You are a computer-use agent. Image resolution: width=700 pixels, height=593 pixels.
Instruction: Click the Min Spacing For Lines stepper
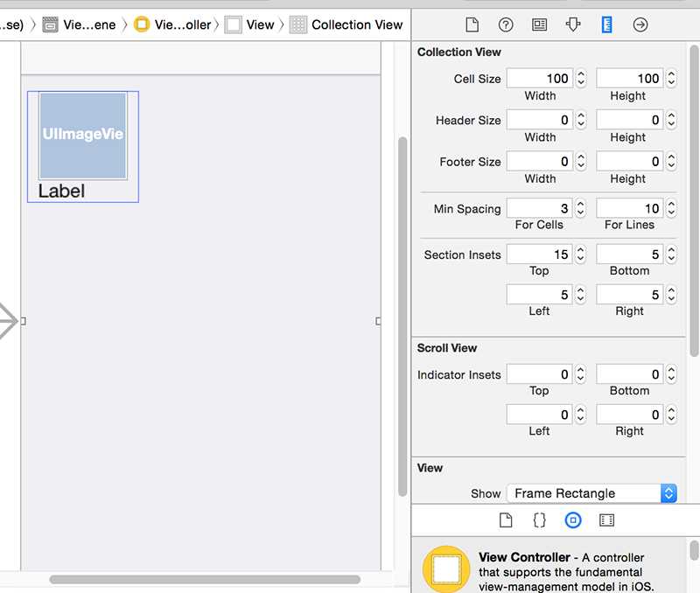(671, 208)
